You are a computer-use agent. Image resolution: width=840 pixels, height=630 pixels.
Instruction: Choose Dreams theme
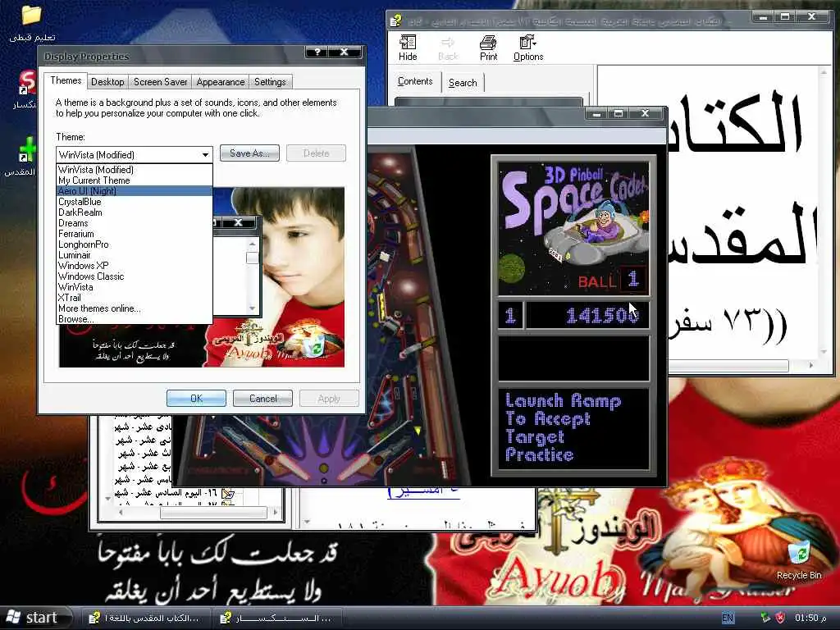pos(135,223)
